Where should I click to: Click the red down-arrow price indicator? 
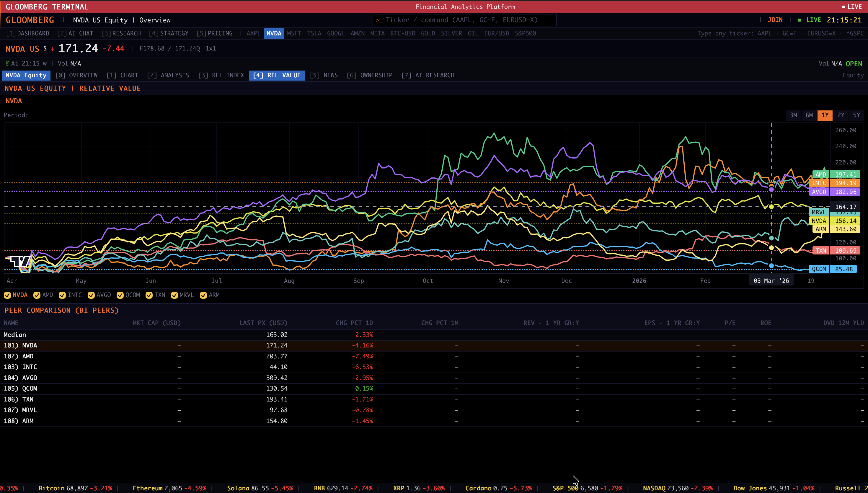point(53,49)
